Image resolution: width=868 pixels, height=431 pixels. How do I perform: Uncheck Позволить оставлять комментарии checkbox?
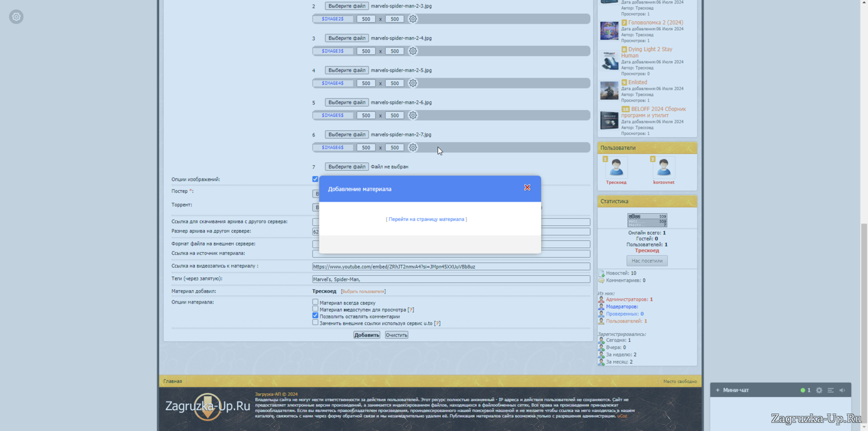point(315,316)
